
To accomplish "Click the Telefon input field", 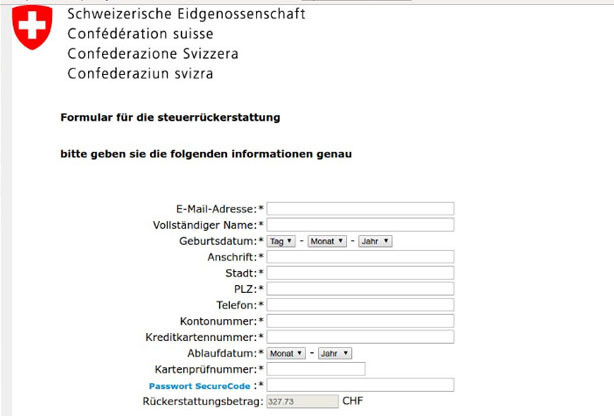I will point(360,305).
